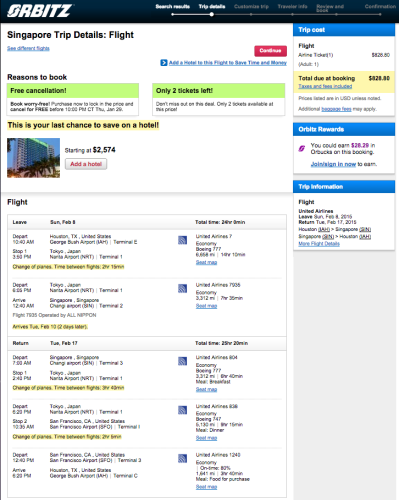Image resolution: width=399 pixels, height=500 pixels.
Task: Click United Airlines logo for flight 7935
Action: (x=182, y=288)
